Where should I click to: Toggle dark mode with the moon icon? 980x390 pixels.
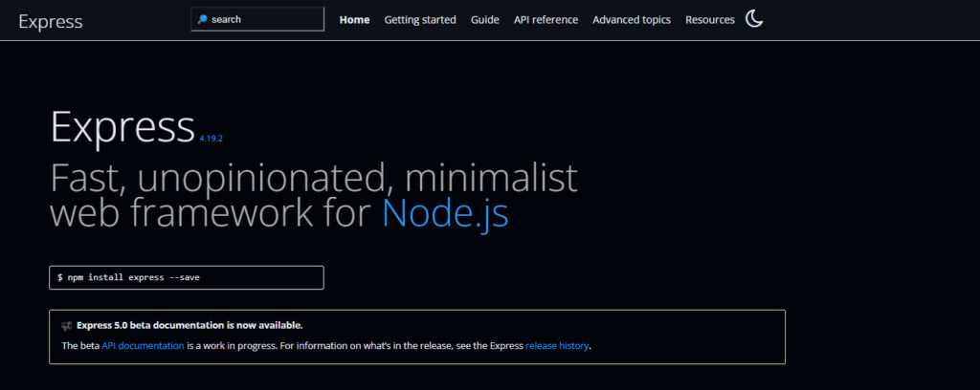754,19
